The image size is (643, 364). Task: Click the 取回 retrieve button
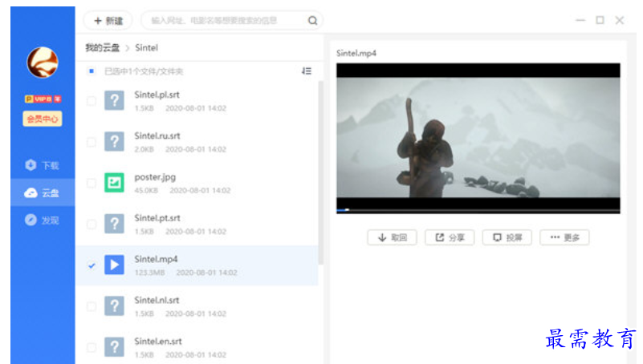tap(392, 237)
